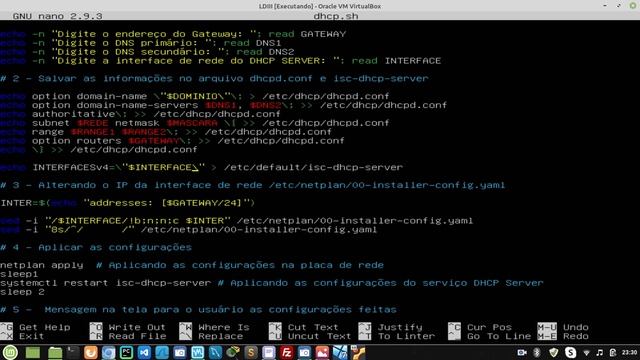The image size is (640, 360).
Task: Click the 'range $RANGE1 $RANGE2' line
Action: pos(166,132)
